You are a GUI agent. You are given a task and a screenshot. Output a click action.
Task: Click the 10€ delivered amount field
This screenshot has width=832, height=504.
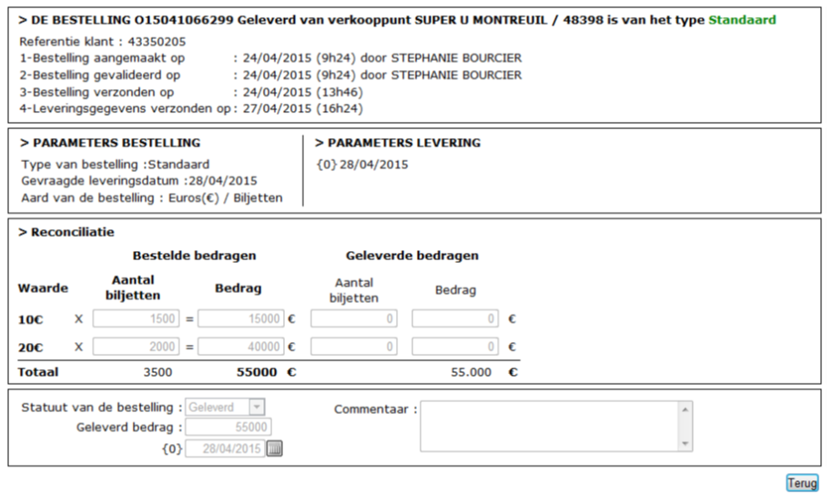tap(455, 318)
